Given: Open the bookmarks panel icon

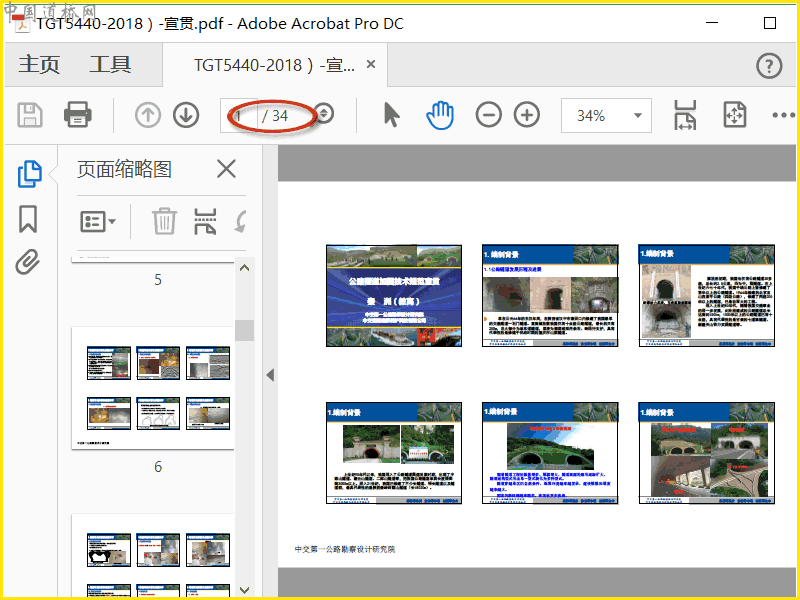Looking at the screenshot, I should click(28, 219).
